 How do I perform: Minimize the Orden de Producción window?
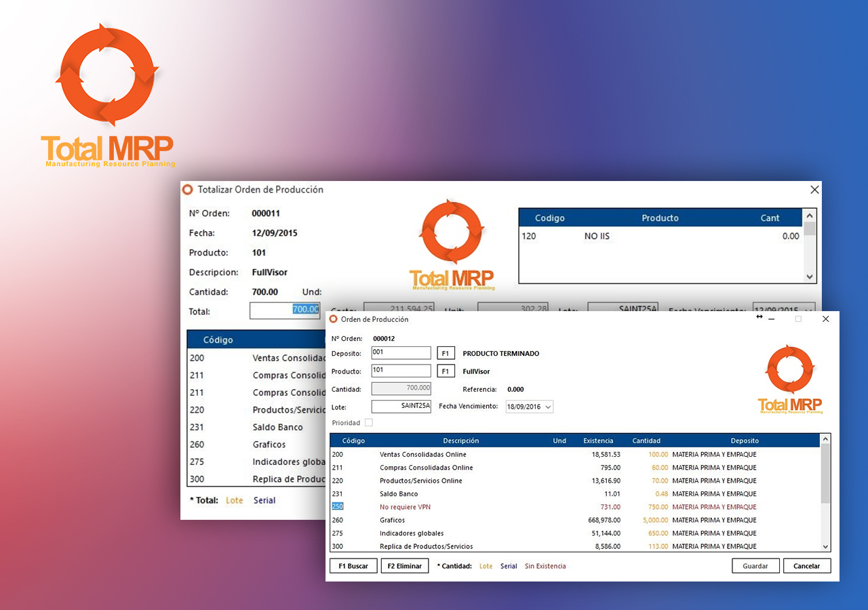[x=772, y=319]
